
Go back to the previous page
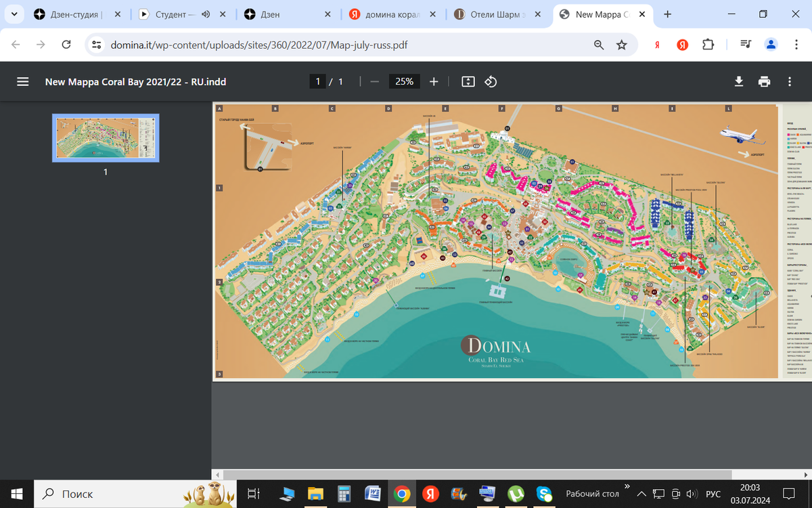coord(16,45)
